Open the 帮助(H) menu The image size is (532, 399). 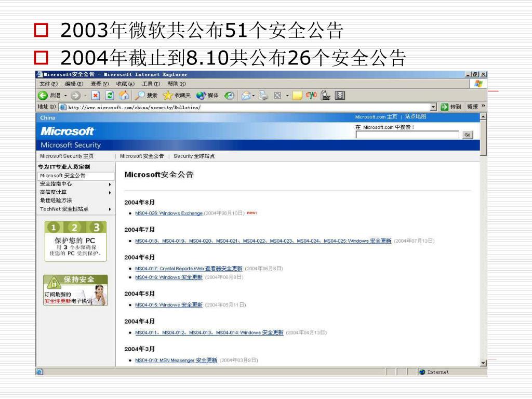pyautogui.click(x=177, y=84)
